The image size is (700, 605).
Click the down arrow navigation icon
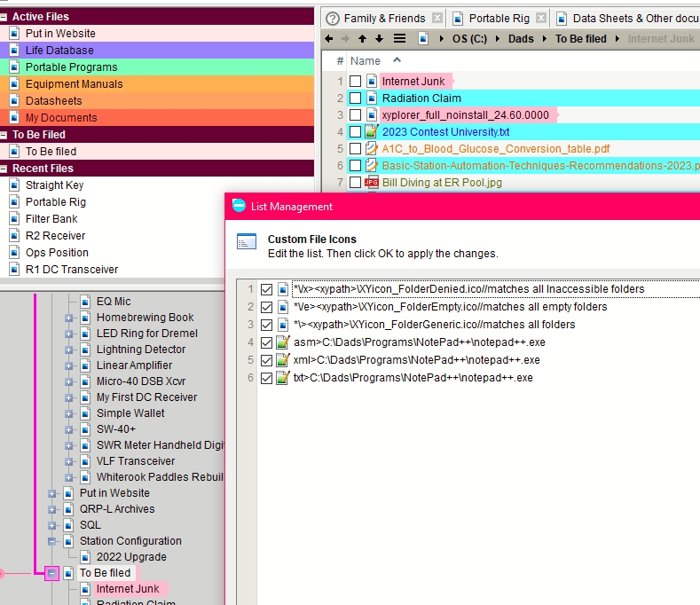click(x=379, y=39)
